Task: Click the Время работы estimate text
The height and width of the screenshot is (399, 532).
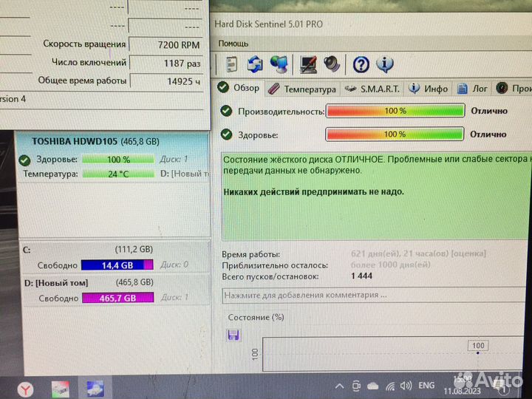Action: click(418, 253)
